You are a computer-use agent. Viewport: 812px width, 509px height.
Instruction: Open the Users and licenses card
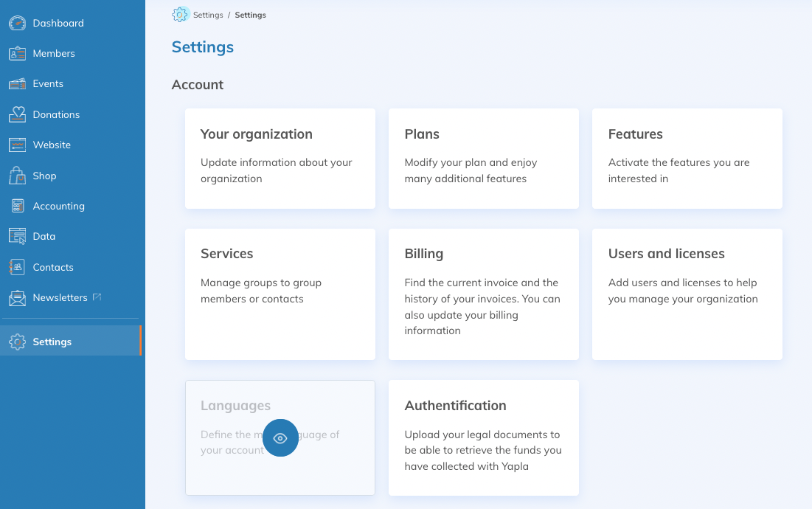pyautogui.click(x=687, y=294)
